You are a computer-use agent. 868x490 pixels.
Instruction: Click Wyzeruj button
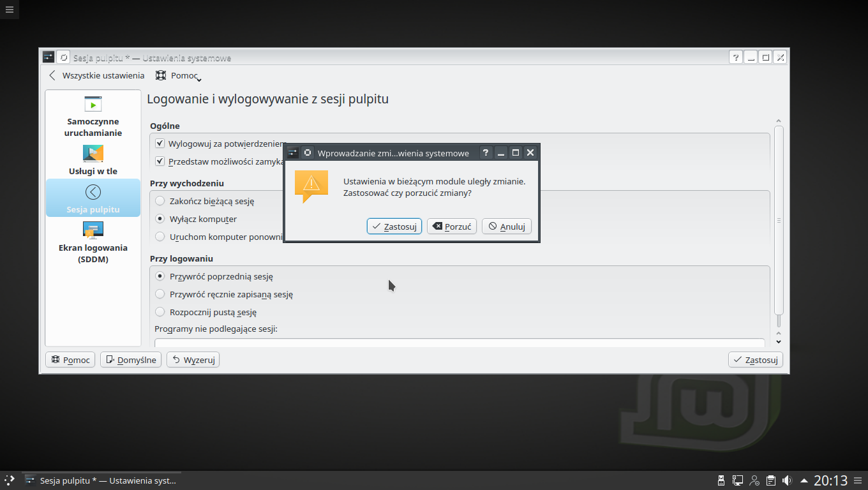193,360
